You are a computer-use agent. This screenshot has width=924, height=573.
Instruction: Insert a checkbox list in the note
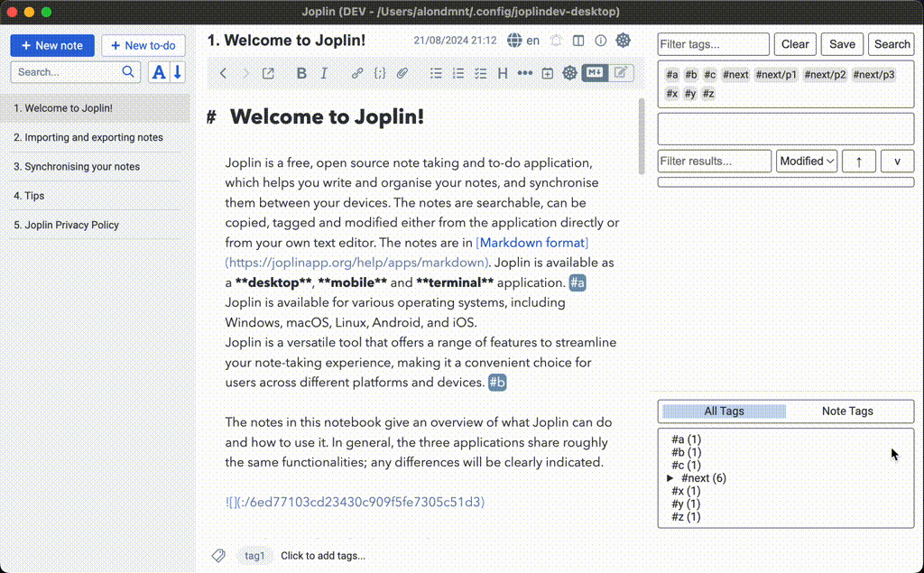(479, 73)
